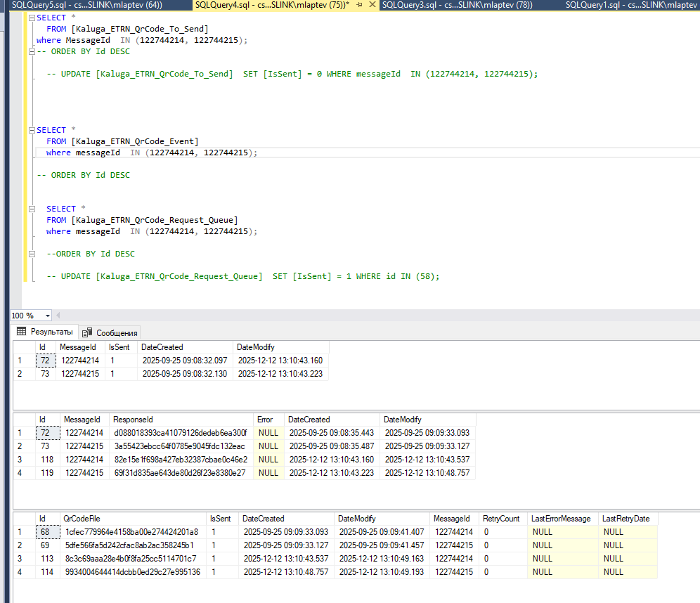The width and height of the screenshot is (700, 603).
Task: Click the Kaluga_ETRN_QrCode_Event table name in the editor
Action: (135, 141)
